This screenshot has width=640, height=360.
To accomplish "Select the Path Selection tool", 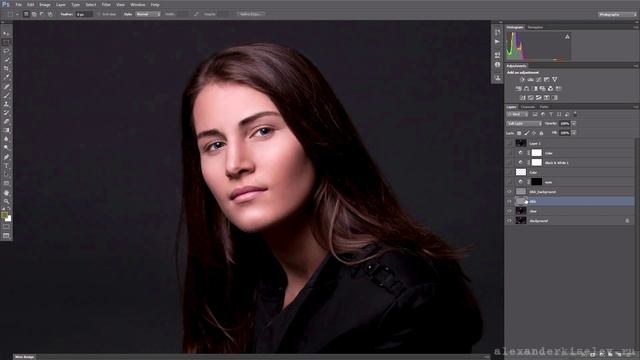I will click(6, 174).
